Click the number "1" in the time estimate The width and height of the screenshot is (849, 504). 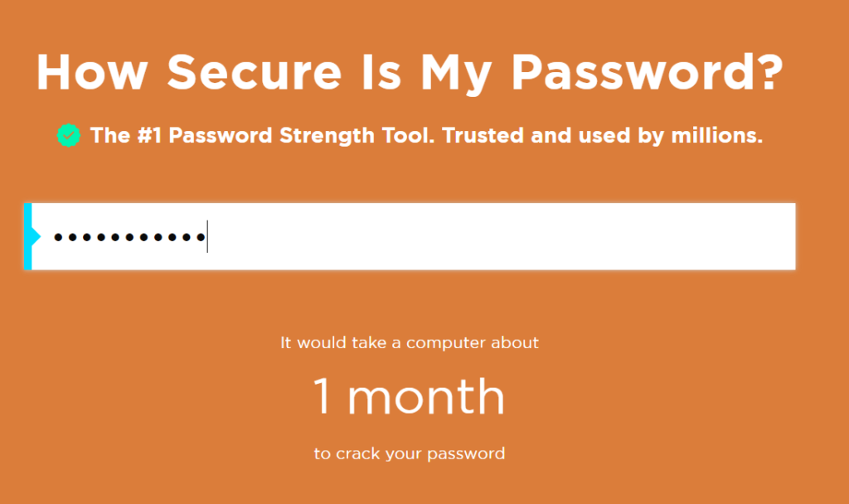click(323, 396)
